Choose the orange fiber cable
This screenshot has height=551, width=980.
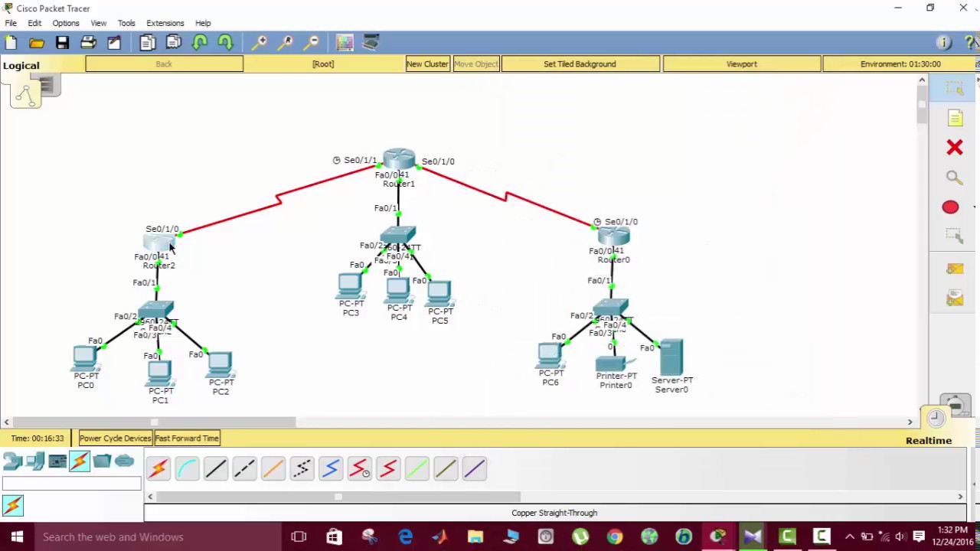273,468
